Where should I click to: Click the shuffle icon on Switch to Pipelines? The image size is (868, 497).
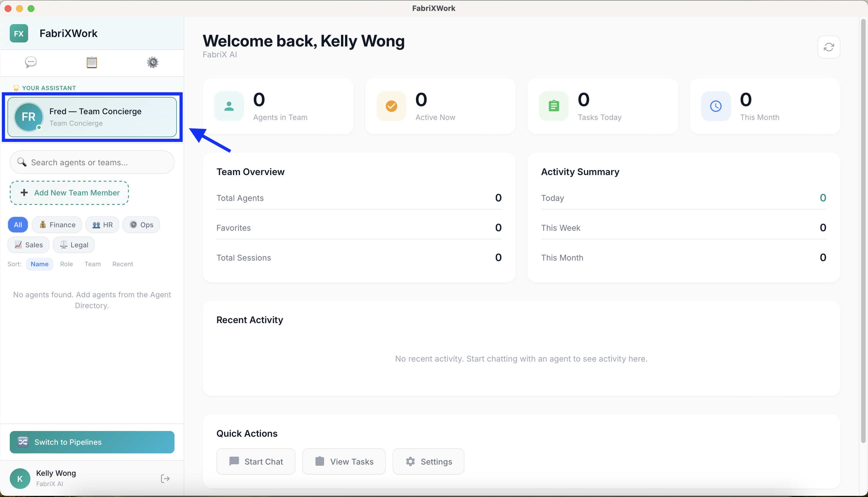coord(23,442)
